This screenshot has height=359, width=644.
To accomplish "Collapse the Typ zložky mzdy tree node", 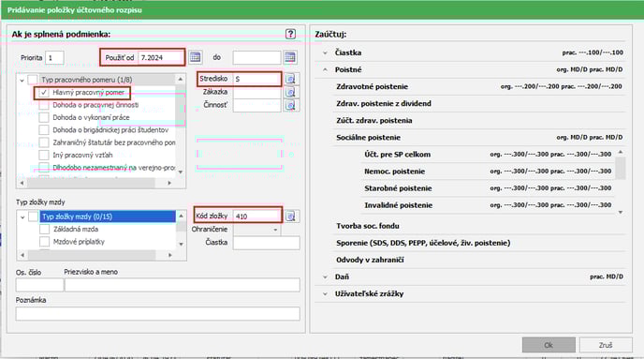I will click(22, 217).
